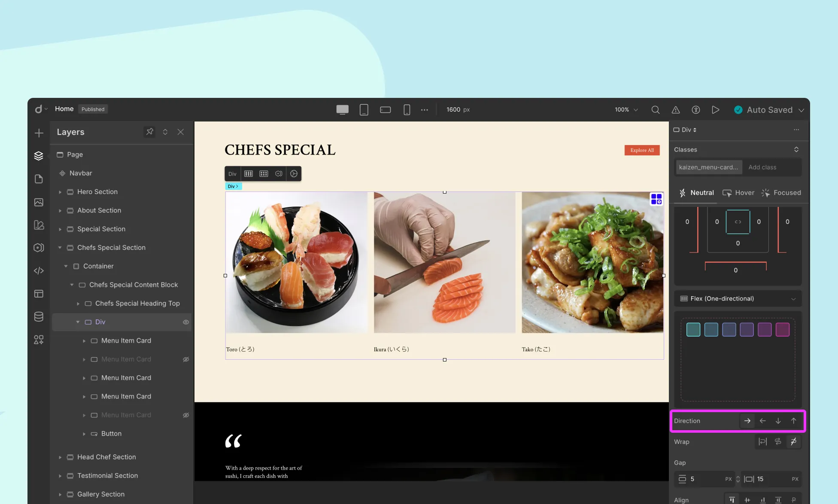The image size is (838, 504).
Task: Click the settings gear icon in Div toolbar
Action: (x=294, y=174)
